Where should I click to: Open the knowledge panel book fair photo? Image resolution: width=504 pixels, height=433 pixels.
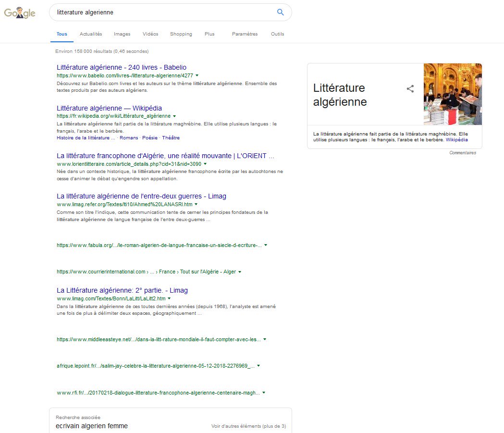[x=453, y=94]
